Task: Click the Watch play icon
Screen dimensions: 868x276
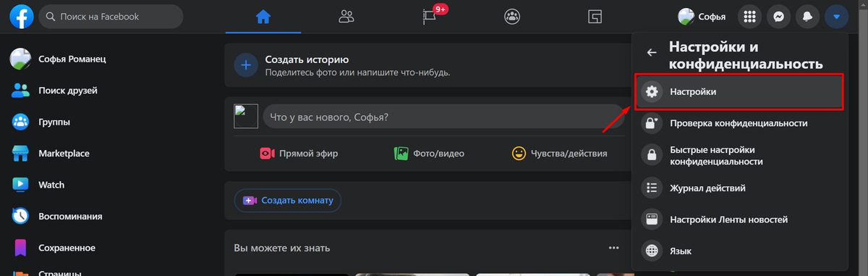Action: [20, 185]
